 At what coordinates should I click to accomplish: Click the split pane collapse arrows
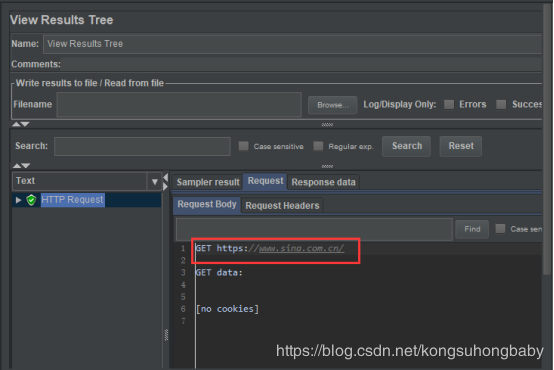click(165, 182)
